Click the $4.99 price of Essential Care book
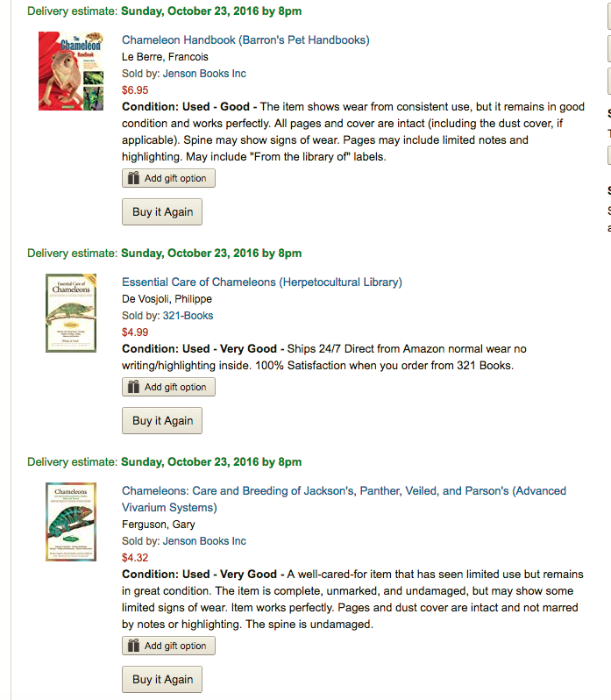The height and width of the screenshot is (700, 611). [x=135, y=332]
